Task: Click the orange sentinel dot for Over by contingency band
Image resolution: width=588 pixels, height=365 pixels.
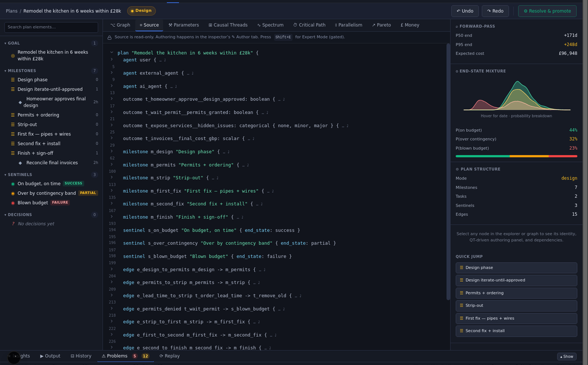Action: tap(13, 193)
